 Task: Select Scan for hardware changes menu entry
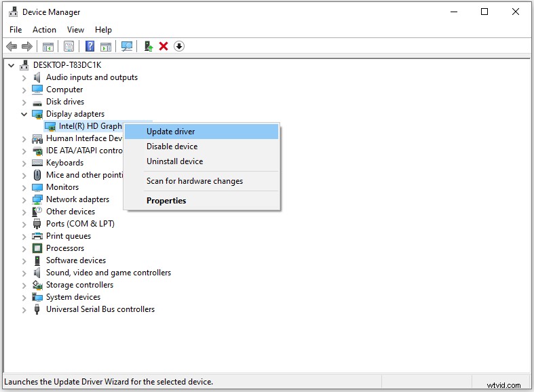[202, 181]
